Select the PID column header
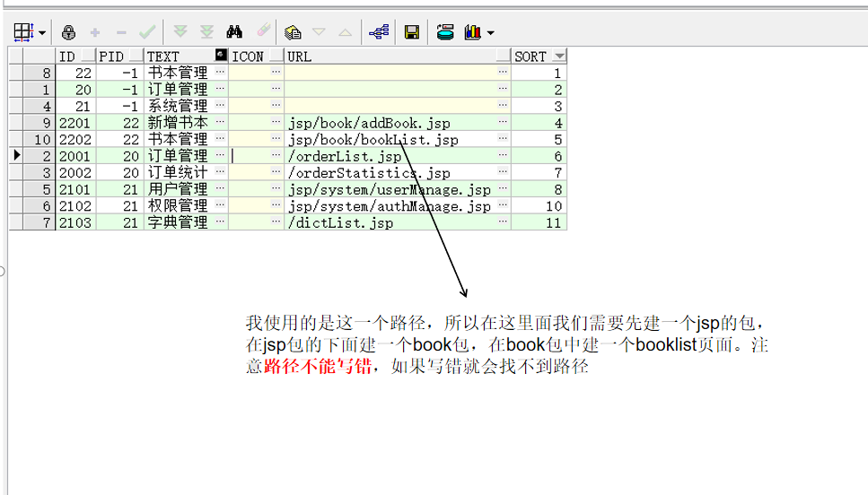868x495 pixels. 120,56
